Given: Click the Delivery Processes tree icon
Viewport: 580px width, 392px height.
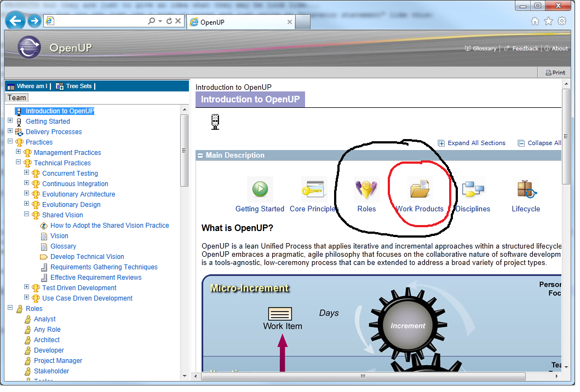Looking at the screenshot, I should pos(19,132).
